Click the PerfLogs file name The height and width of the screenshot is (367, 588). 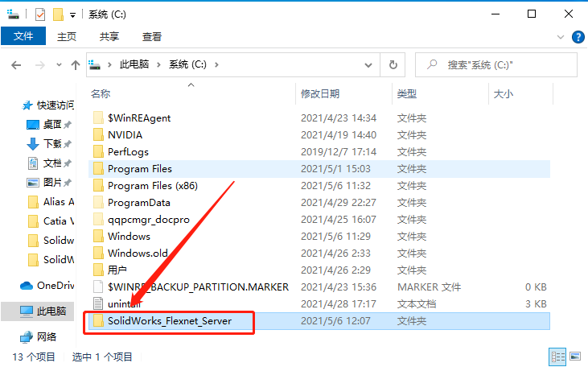click(x=128, y=151)
